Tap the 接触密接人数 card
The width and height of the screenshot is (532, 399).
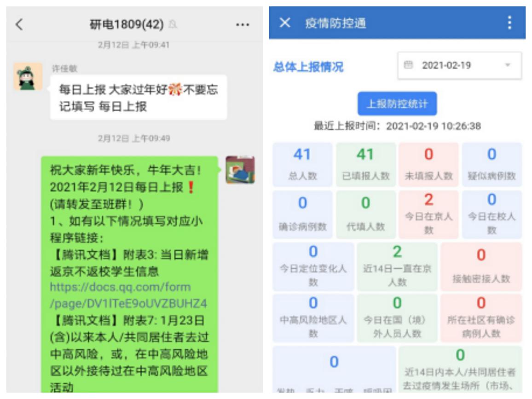tap(481, 266)
